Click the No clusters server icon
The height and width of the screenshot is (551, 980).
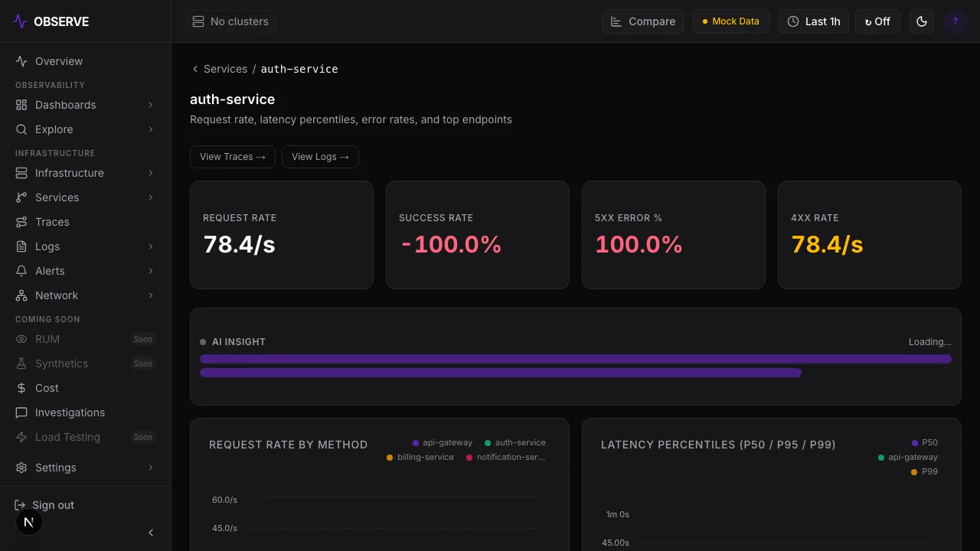[x=198, y=21]
